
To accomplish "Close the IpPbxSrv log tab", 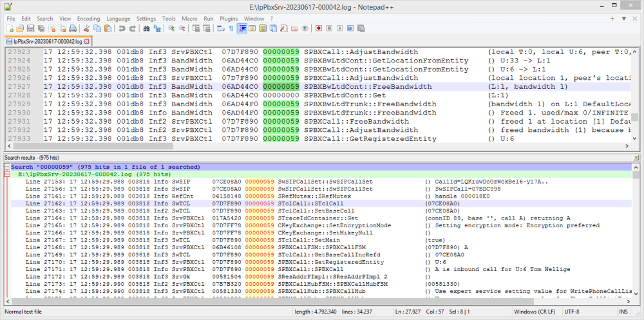I will pos(87,41).
